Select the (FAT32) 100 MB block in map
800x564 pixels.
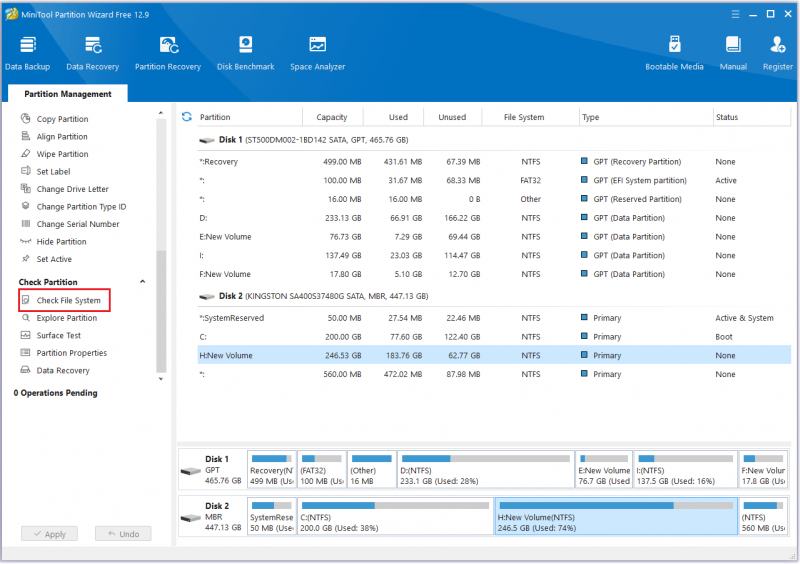(x=321, y=469)
